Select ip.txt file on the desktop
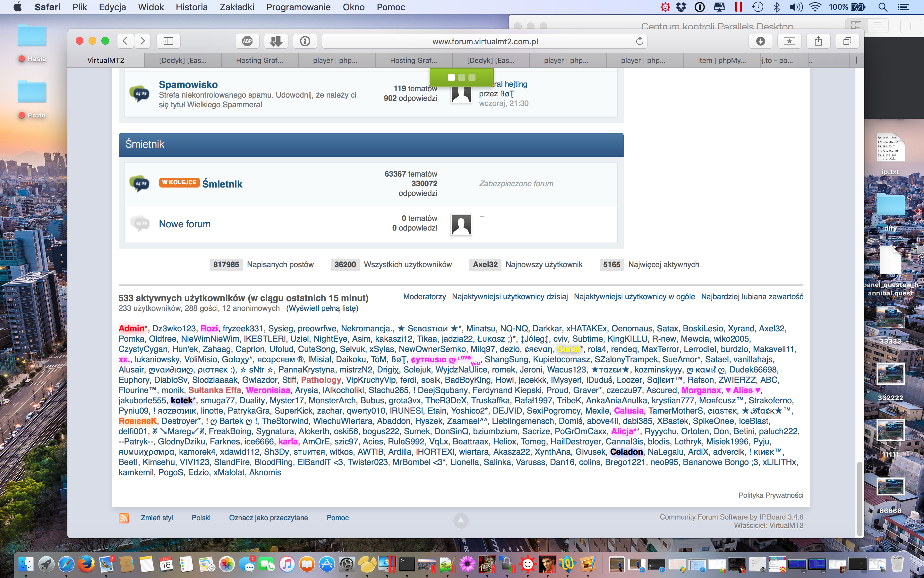 [x=890, y=148]
